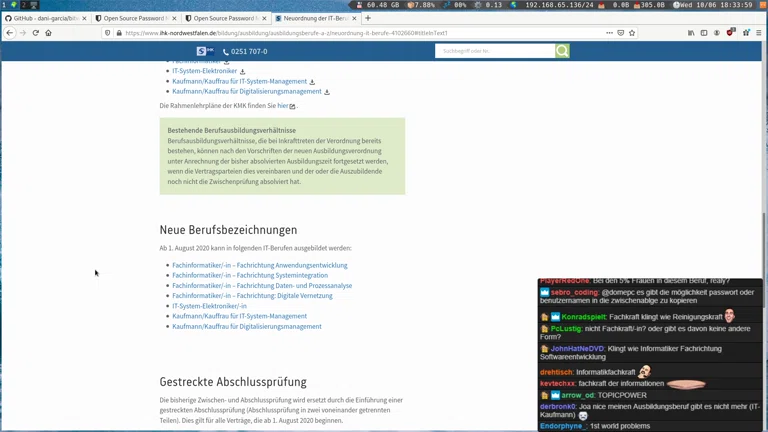Click 'Bestehende Berufsausbildungsverhältnisse' box title
The height and width of the screenshot is (432, 768).
click(232, 130)
